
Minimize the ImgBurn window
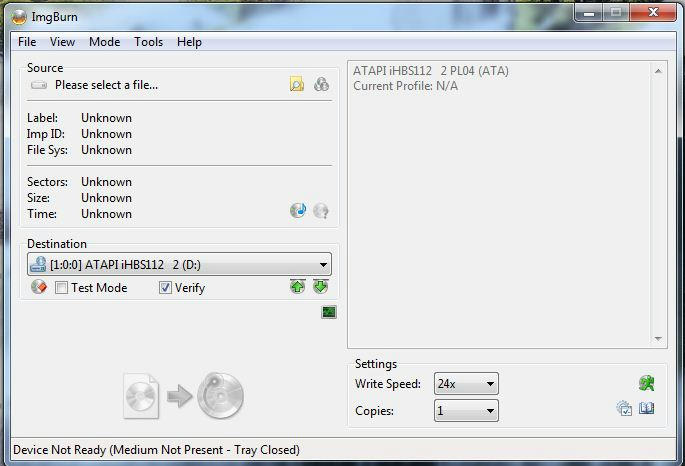(589, 13)
